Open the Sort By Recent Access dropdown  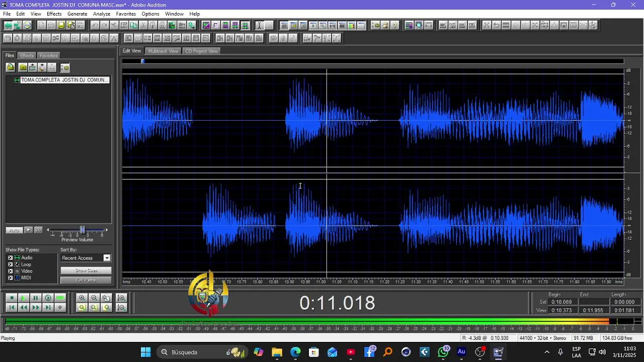point(107,258)
